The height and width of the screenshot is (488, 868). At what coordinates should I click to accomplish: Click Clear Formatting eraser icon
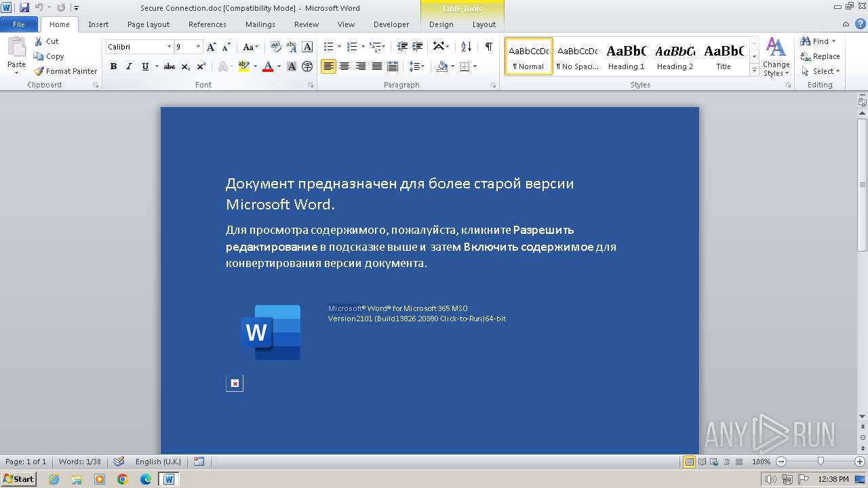275,47
